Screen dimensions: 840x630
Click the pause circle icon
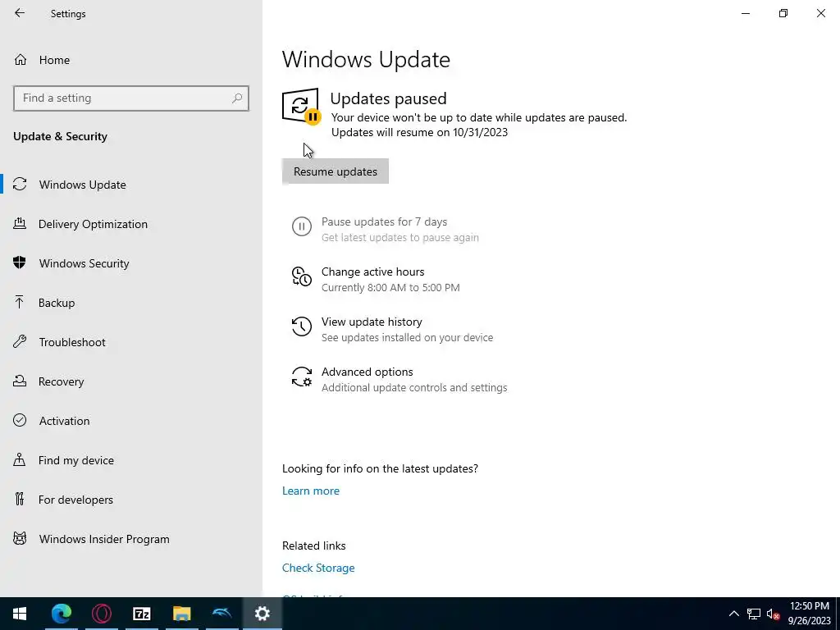[x=302, y=226]
